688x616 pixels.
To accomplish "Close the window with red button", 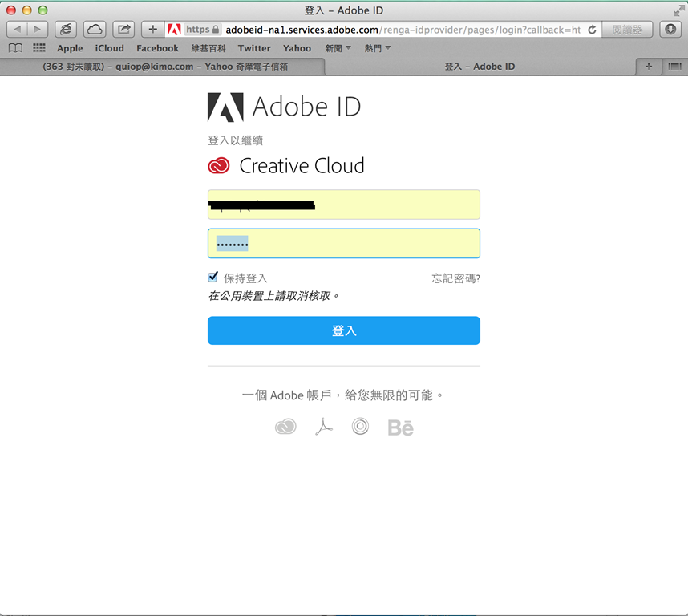I will (x=11, y=10).
